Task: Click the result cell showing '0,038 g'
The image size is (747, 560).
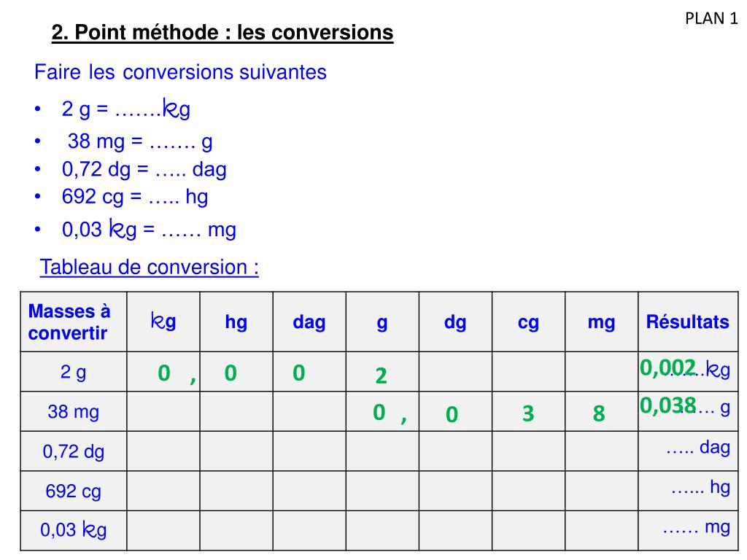Action: 687,411
